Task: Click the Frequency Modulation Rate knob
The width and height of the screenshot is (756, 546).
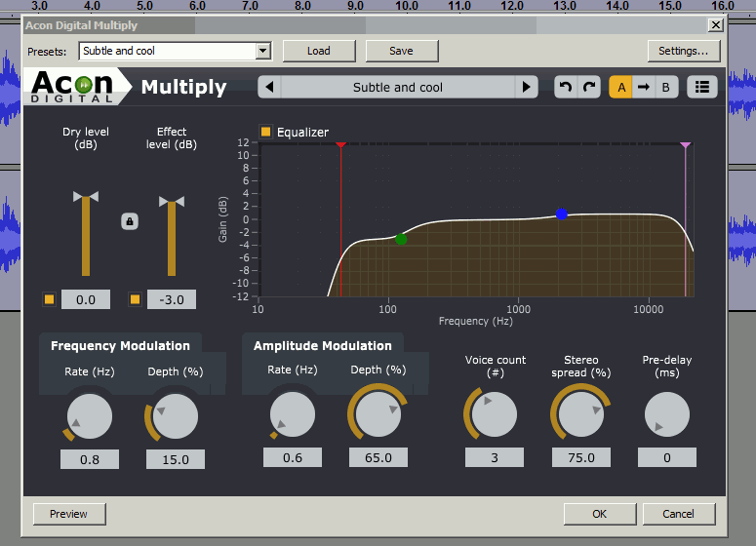Action: coord(89,416)
